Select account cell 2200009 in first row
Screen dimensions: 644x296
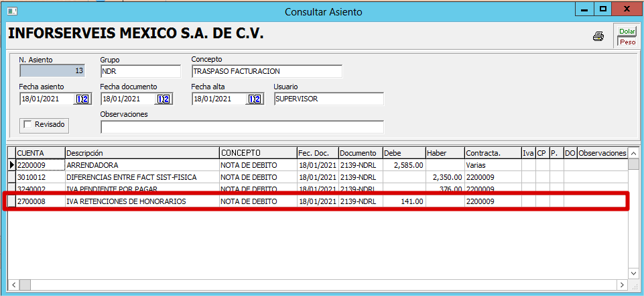40,165
